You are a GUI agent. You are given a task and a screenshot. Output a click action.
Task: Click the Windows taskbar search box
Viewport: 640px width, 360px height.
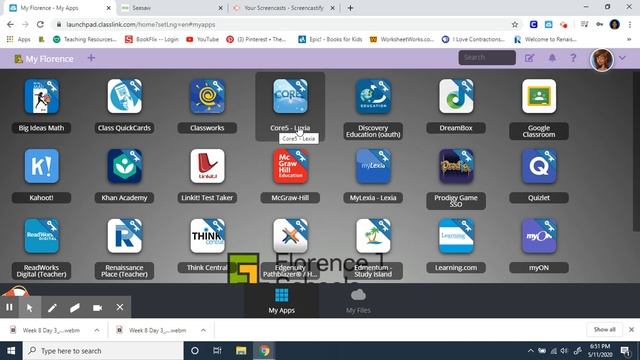click(103, 351)
